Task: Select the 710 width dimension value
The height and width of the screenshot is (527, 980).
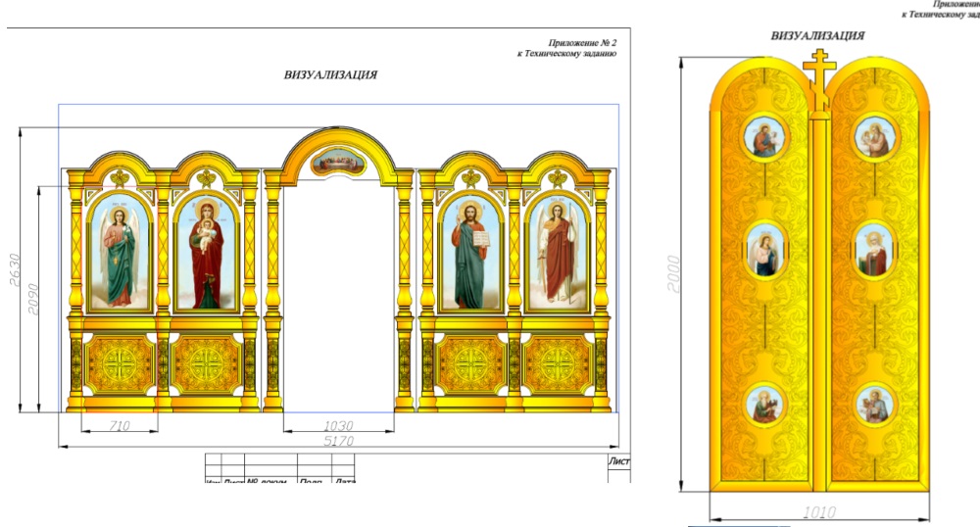Action: point(120,426)
